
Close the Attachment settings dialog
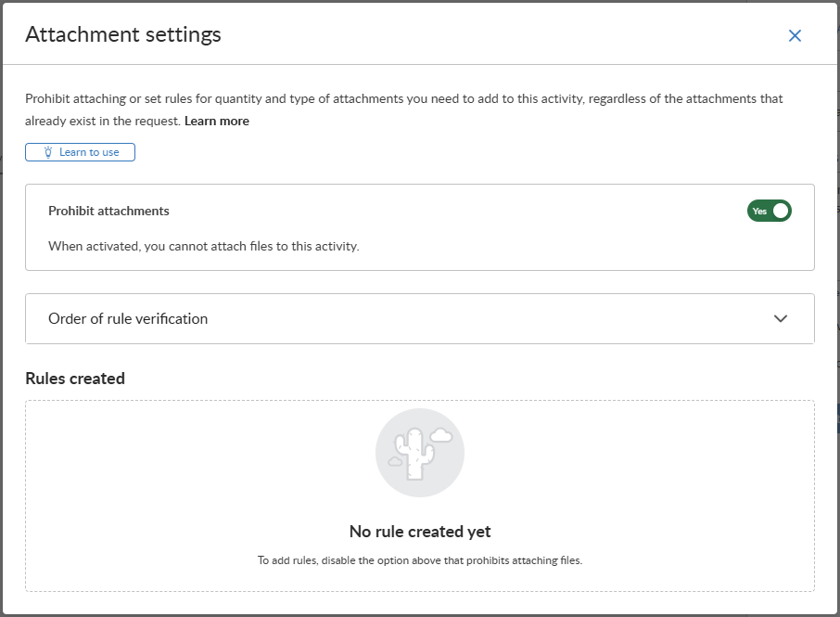point(795,36)
